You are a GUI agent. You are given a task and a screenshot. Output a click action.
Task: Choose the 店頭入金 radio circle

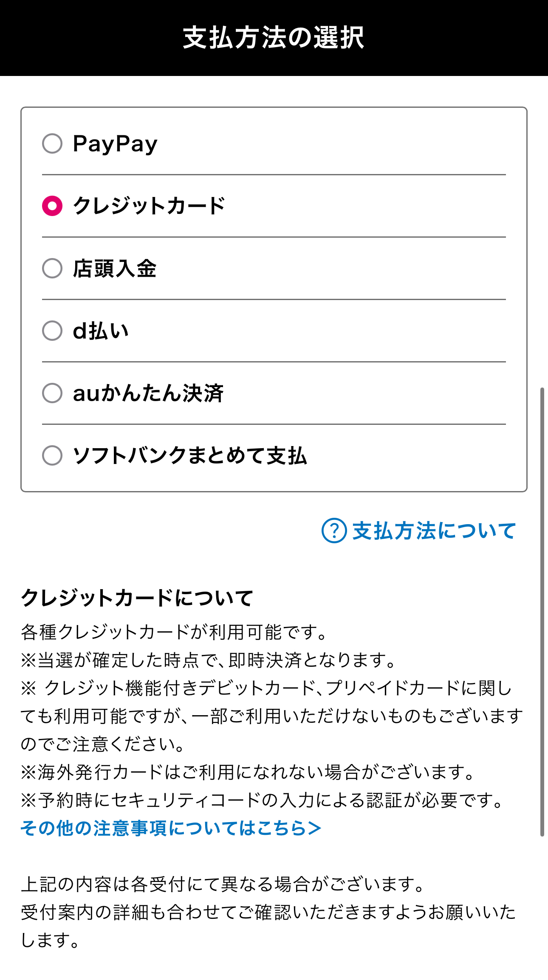pyautogui.click(x=52, y=268)
